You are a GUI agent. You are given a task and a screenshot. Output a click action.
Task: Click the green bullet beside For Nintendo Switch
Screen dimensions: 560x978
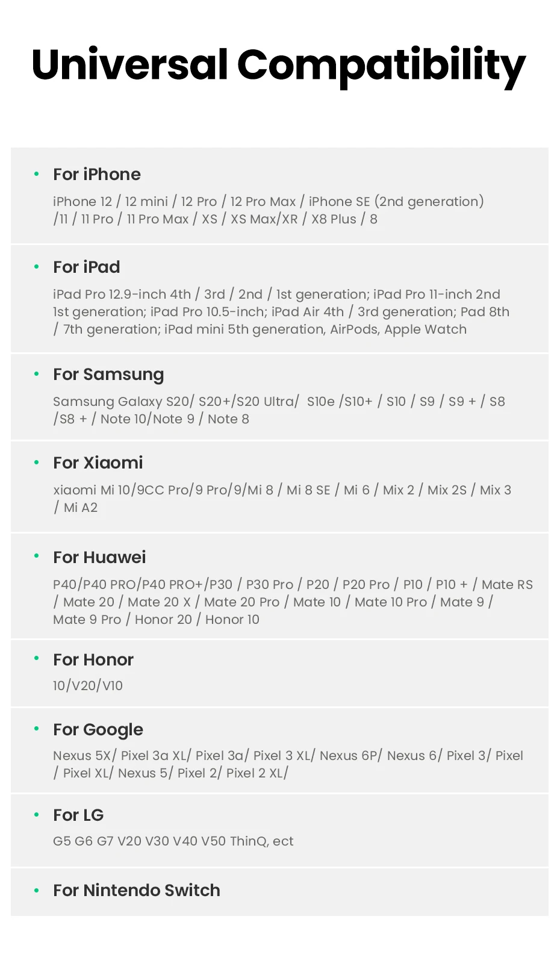[37, 890]
